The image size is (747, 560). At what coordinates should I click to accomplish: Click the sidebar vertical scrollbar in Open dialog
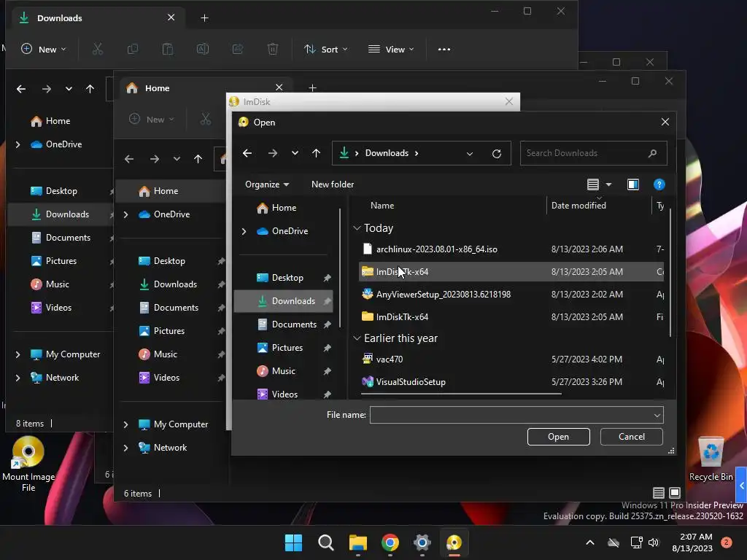[340, 268]
